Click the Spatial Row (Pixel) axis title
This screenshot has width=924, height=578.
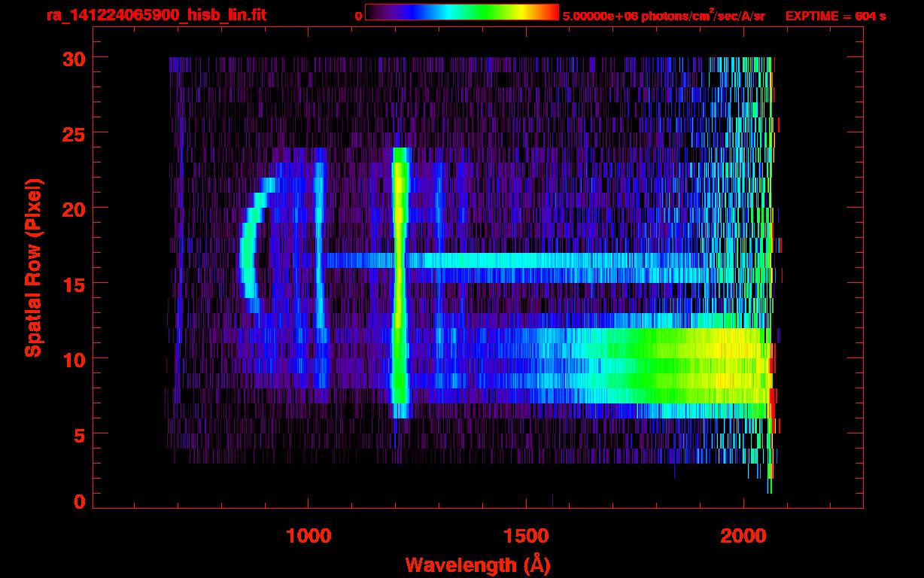pyautogui.click(x=32, y=268)
